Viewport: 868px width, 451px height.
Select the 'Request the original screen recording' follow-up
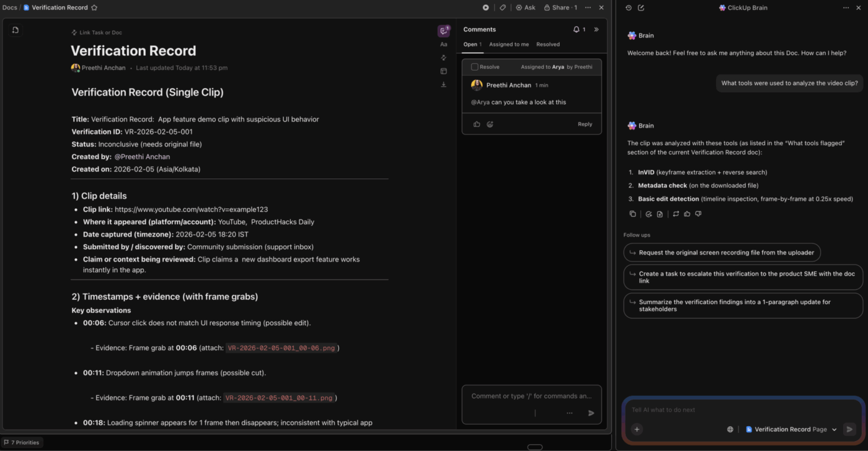[x=722, y=252]
